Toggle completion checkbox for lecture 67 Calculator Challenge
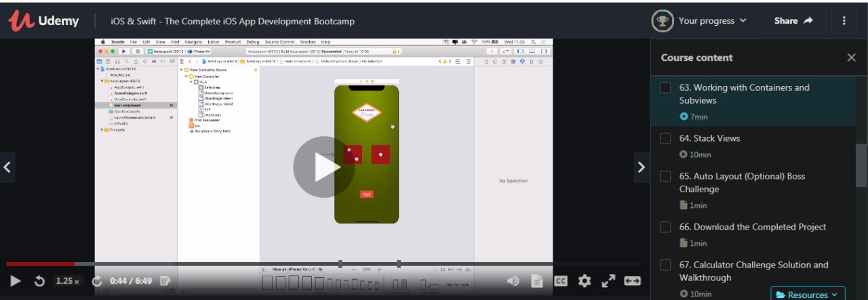The height and width of the screenshot is (300, 868). (665, 265)
